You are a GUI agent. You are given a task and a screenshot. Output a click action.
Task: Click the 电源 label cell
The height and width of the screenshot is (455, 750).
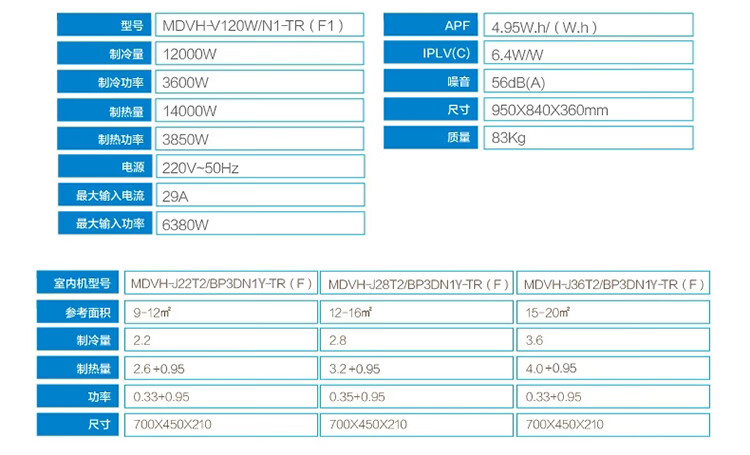(x=105, y=166)
